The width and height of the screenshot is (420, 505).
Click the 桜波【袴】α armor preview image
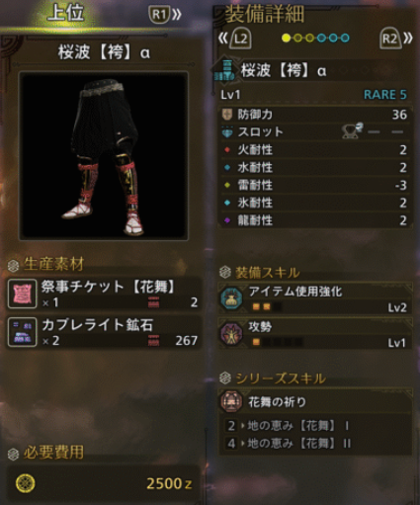tap(104, 155)
